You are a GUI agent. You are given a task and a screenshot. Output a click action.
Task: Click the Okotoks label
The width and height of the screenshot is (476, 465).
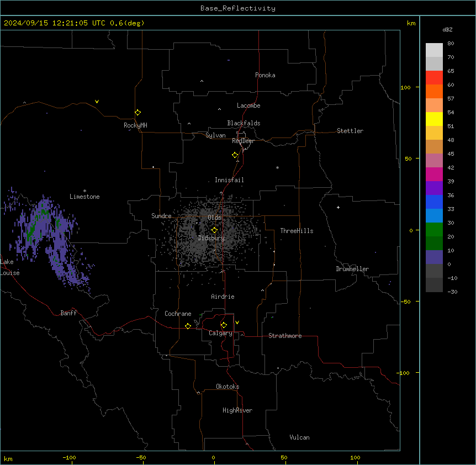click(x=228, y=387)
